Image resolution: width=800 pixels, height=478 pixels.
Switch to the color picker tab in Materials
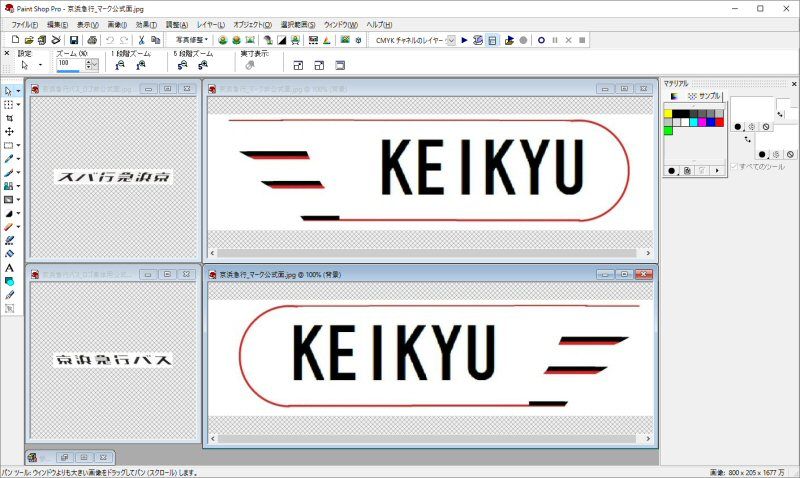tap(674, 96)
